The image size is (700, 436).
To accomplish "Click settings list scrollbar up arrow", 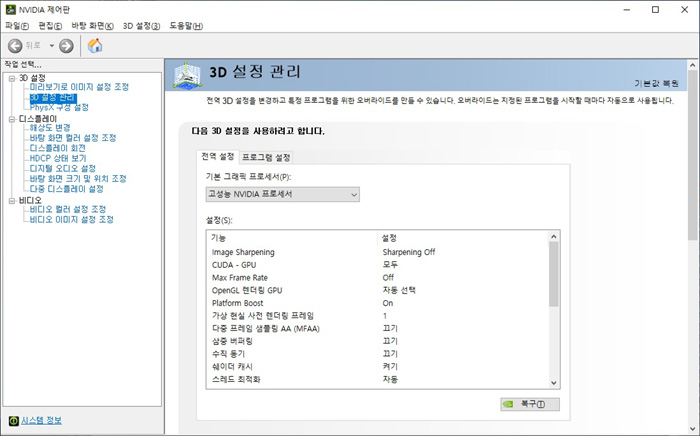I will tap(554, 237).
